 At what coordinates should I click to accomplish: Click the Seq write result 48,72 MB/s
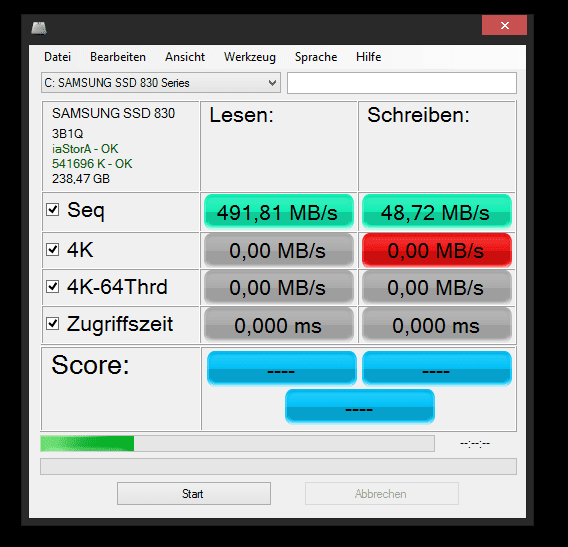(437, 212)
